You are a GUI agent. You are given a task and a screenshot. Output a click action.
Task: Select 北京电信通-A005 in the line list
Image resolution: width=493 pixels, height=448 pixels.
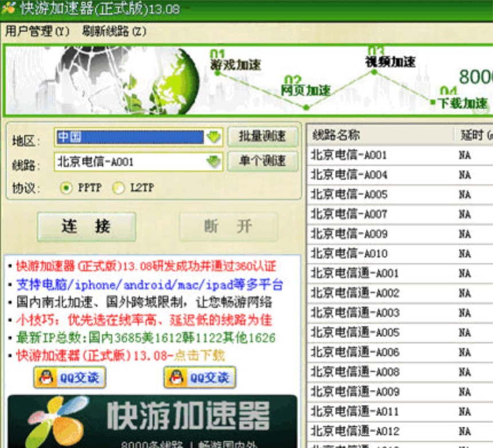(355, 333)
